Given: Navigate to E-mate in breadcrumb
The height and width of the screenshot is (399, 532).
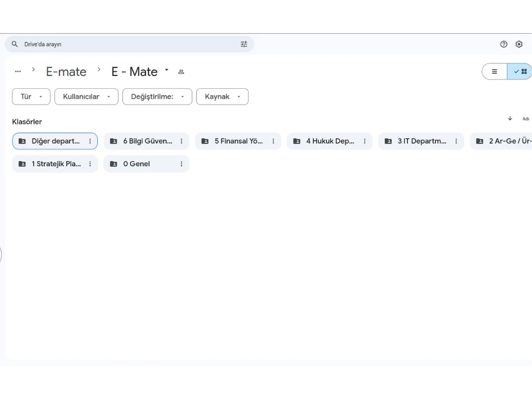Looking at the screenshot, I should (66, 72).
